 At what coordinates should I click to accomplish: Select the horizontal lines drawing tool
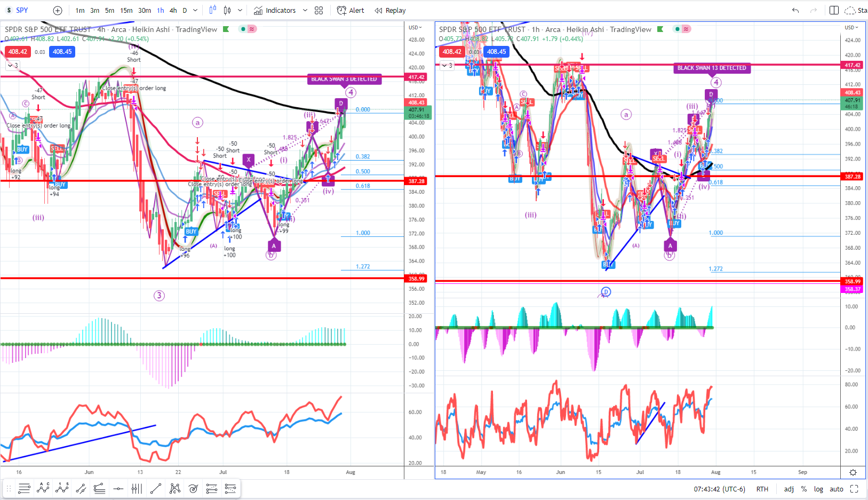coord(24,488)
